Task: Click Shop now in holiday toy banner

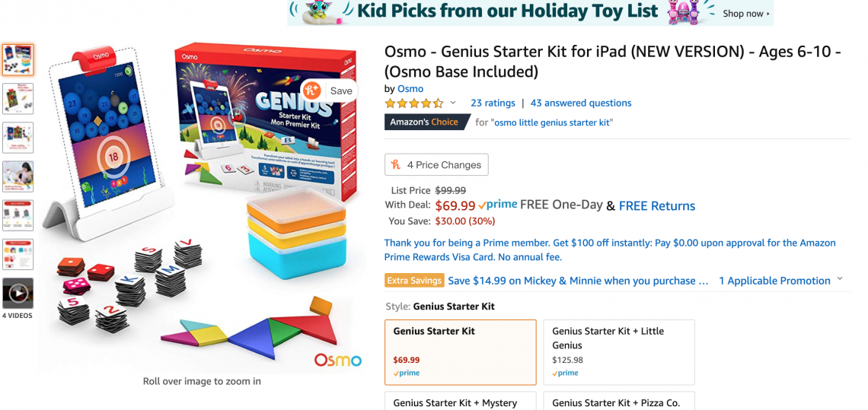Action: click(745, 13)
